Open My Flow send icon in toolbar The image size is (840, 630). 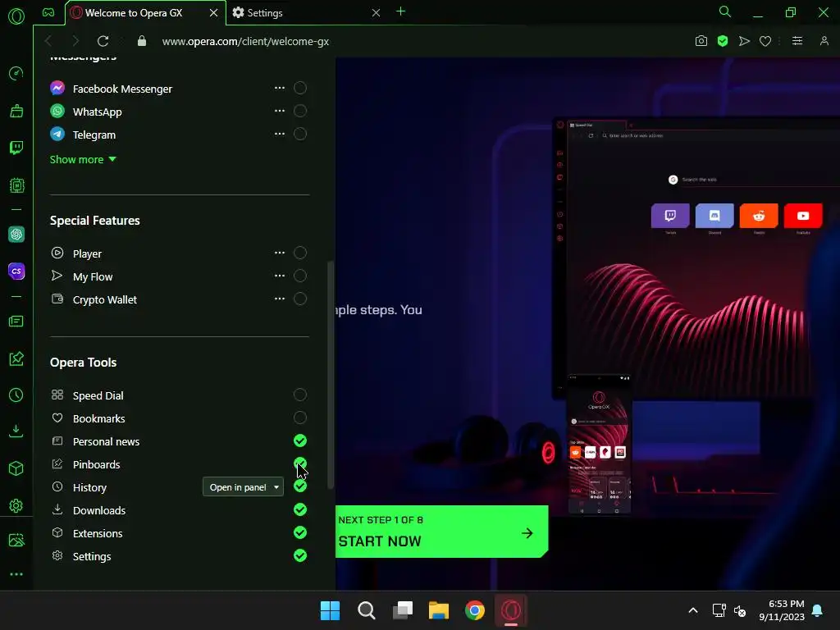(744, 41)
